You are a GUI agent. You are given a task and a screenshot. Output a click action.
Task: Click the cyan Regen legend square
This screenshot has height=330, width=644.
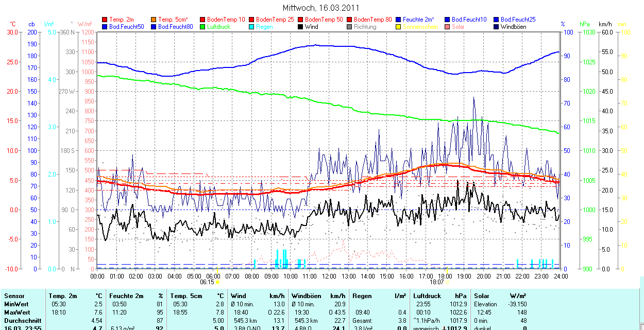point(252,27)
